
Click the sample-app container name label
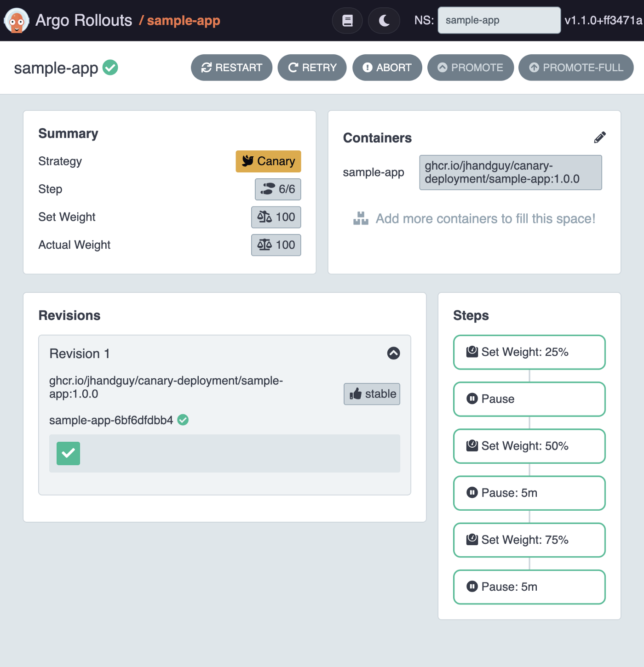coord(374,172)
